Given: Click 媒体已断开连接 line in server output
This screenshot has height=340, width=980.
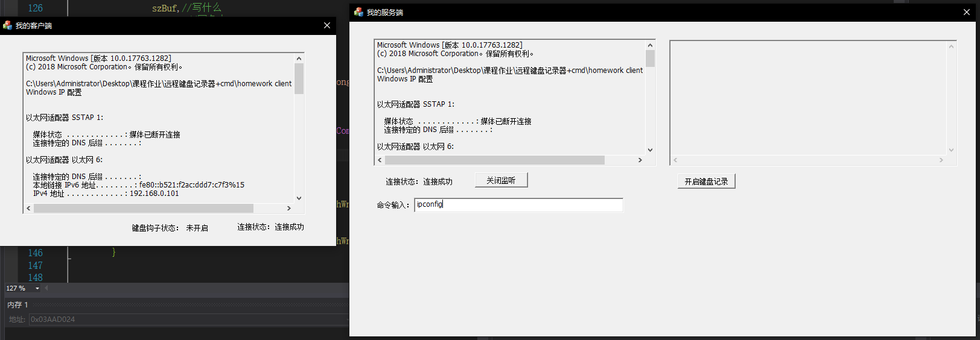Looking at the screenshot, I should click(x=457, y=121).
